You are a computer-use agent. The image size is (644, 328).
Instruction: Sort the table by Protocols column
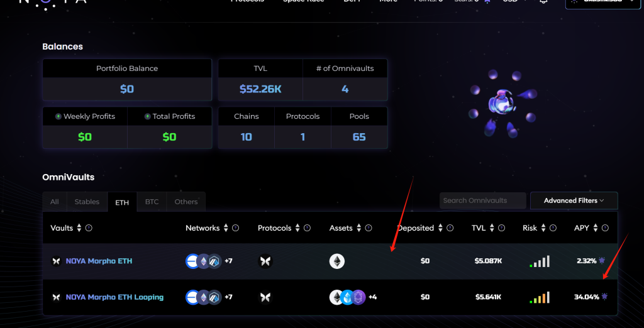pos(297,228)
